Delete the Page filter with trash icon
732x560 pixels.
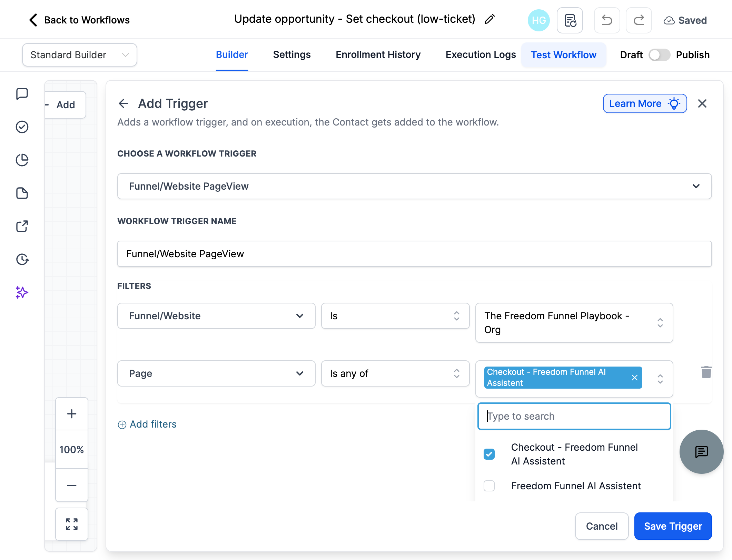point(706,372)
